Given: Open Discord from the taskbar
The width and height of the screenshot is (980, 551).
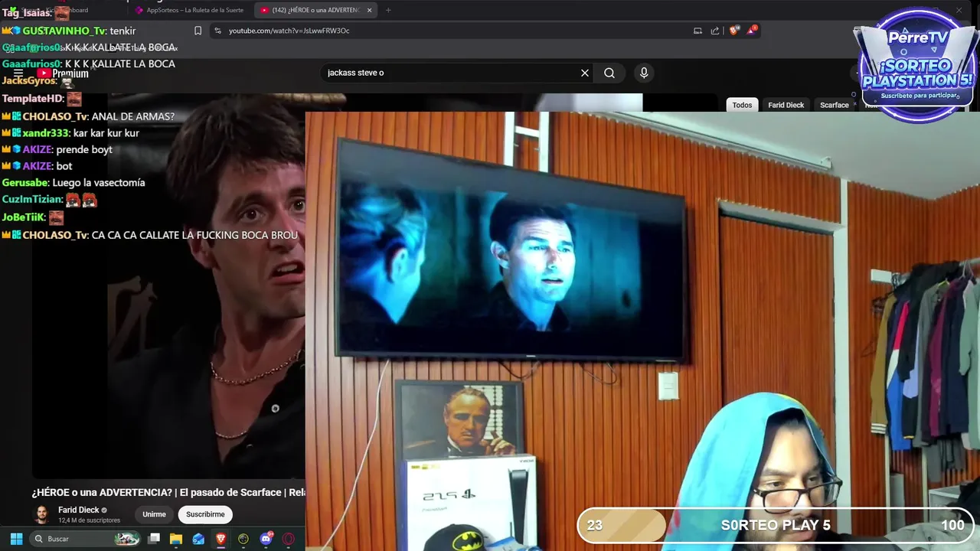Looking at the screenshot, I should 266,539.
